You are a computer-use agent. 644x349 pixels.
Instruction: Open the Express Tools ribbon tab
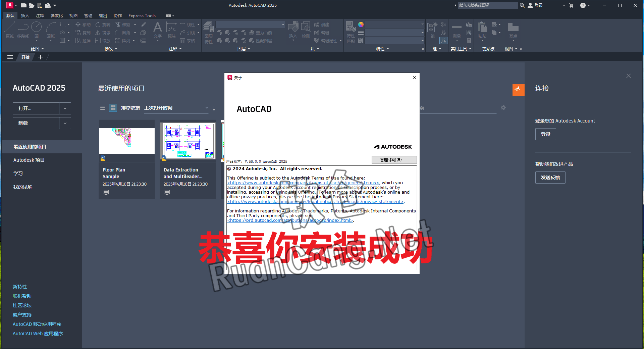click(x=142, y=16)
